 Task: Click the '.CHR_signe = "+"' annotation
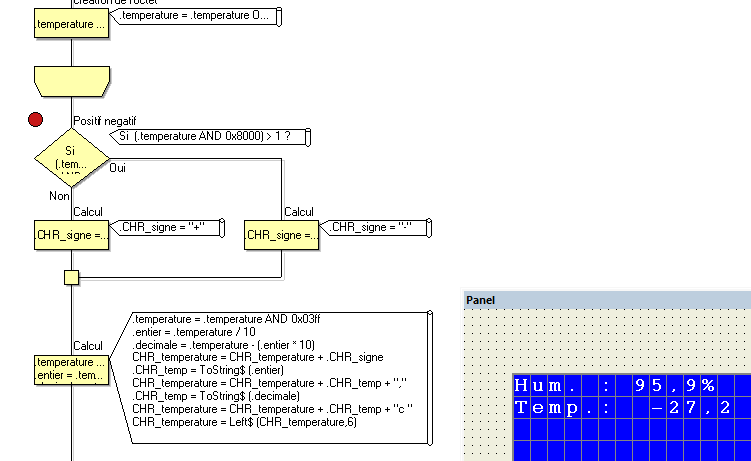pyautogui.click(x=167, y=227)
